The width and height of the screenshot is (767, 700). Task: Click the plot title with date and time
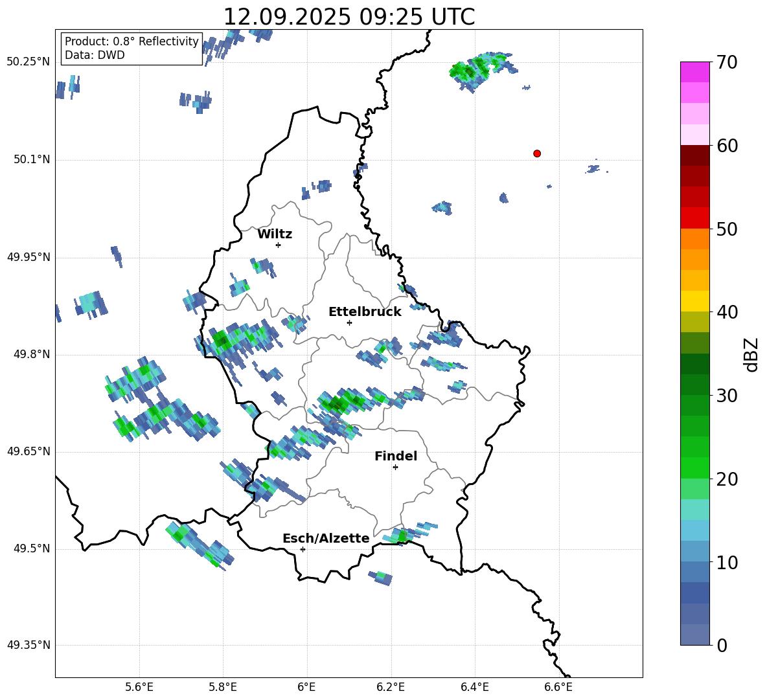[x=349, y=17]
